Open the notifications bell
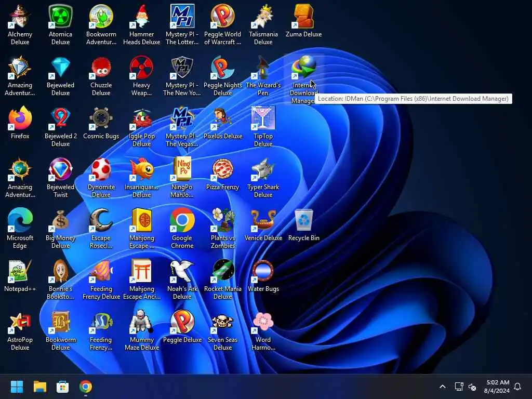This screenshot has width=532, height=399. (x=517, y=387)
